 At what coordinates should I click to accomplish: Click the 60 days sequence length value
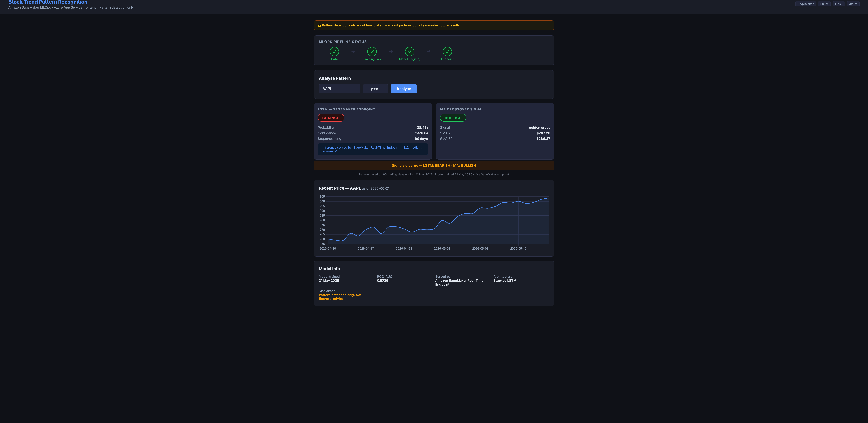421,139
